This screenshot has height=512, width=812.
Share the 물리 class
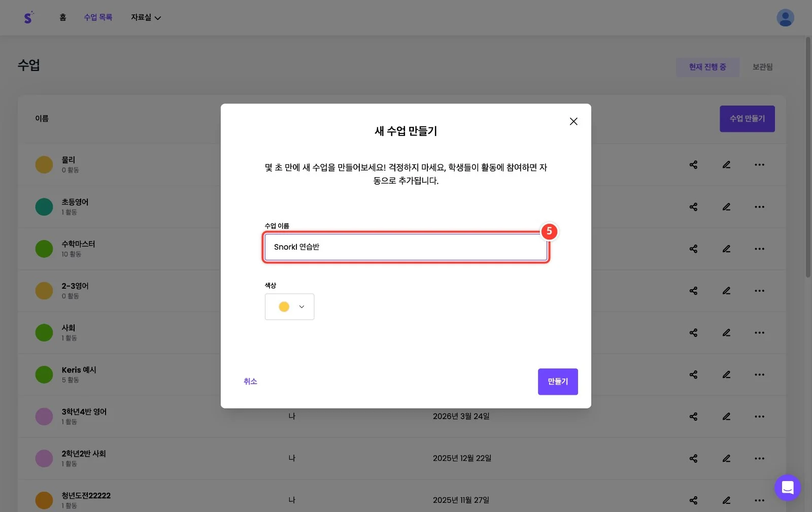pos(693,165)
